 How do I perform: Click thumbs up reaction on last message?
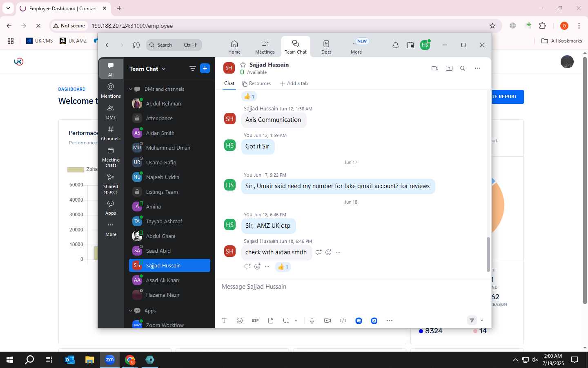tap(283, 267)
